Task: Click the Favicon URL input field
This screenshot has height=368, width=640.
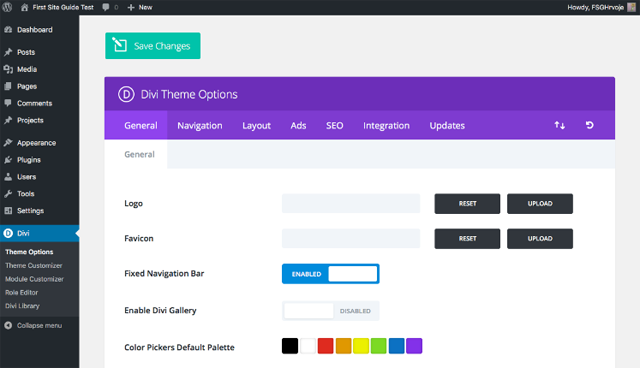Action: [x=351, y=239]
